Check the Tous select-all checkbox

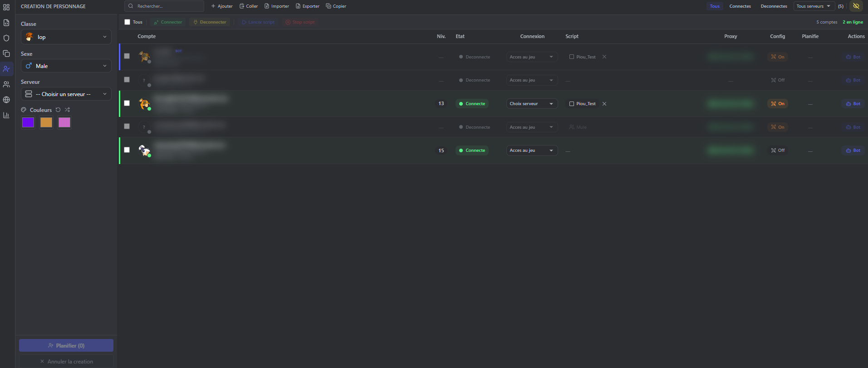point(127,22)
